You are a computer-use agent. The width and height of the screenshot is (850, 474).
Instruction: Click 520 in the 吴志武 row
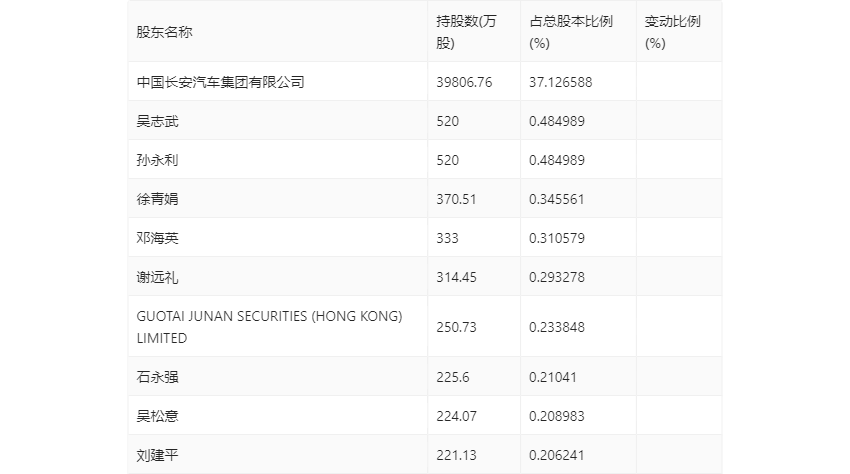(447, 121)
